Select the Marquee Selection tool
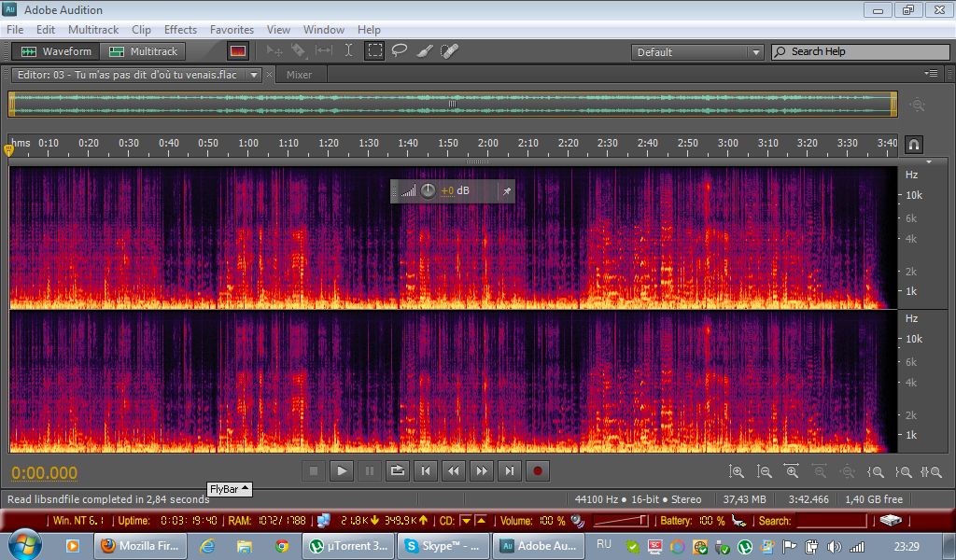 click(x=374, y=51)
